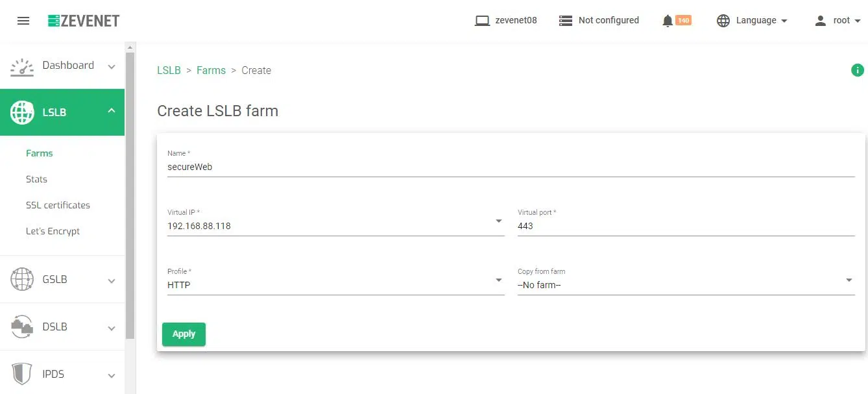This screenshot has width=868, height=394.
Task: Open the root user menu
Action: pyautogui.click(x=838, y=21)
